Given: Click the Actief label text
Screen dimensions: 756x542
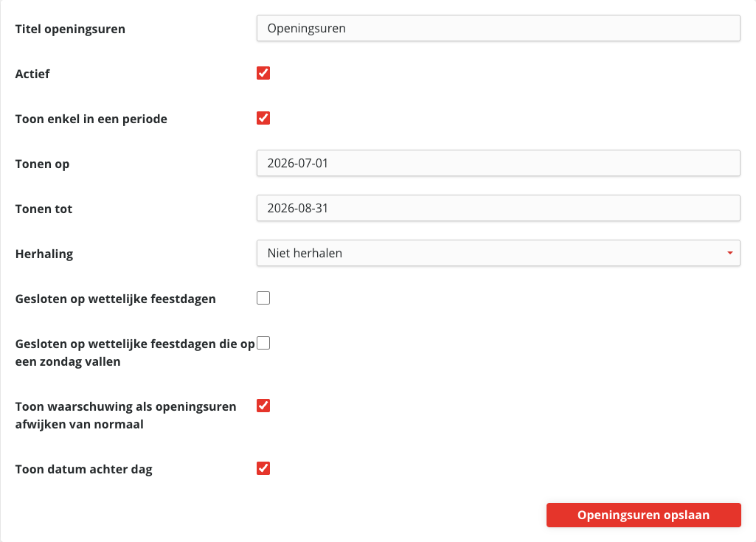Looking at the screenshot, I should pos(32,74).
